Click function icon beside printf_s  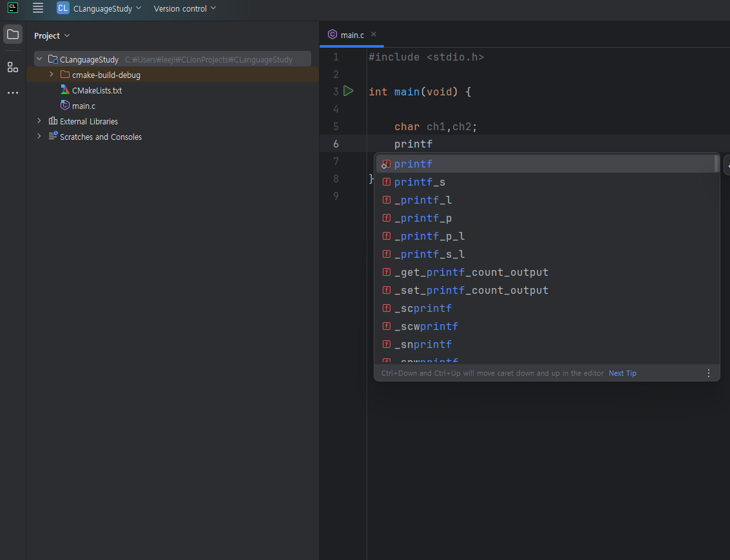(x=387, y=182)
